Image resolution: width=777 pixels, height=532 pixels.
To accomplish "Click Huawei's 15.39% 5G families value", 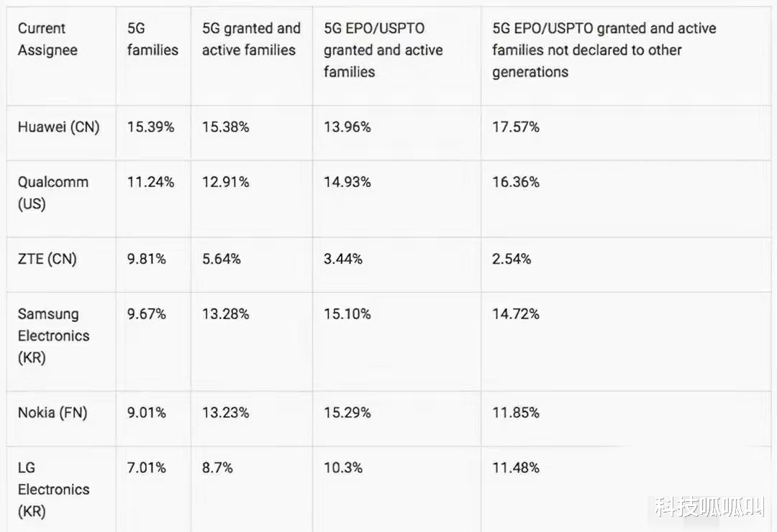I will point(150,127).
